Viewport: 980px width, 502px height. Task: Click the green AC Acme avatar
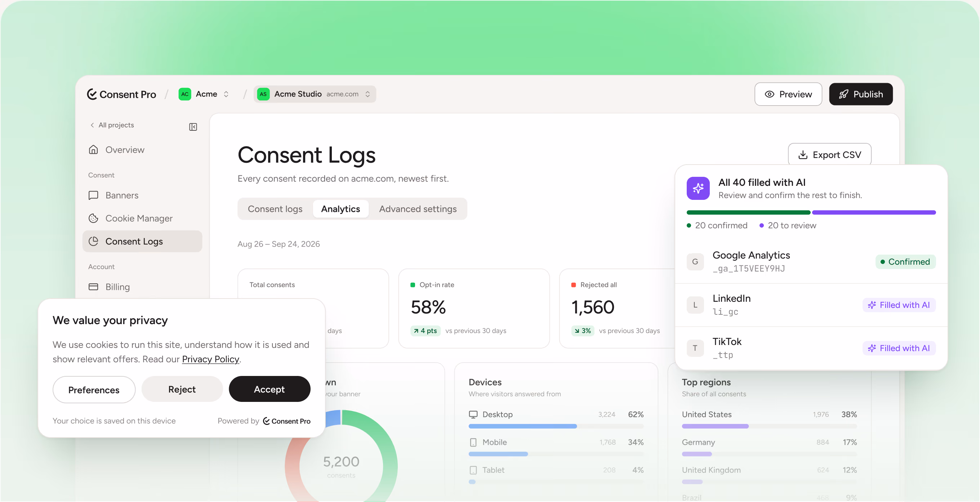(185, 94)
